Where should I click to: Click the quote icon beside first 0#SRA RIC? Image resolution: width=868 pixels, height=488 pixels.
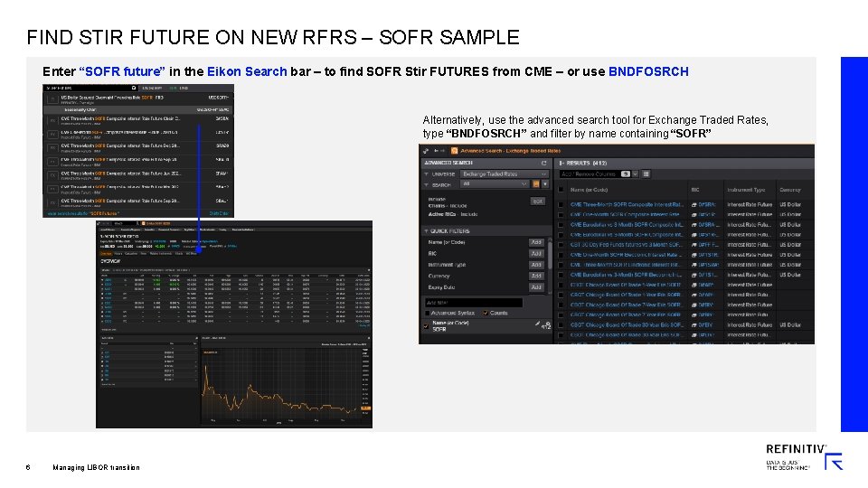pos(694,205)
